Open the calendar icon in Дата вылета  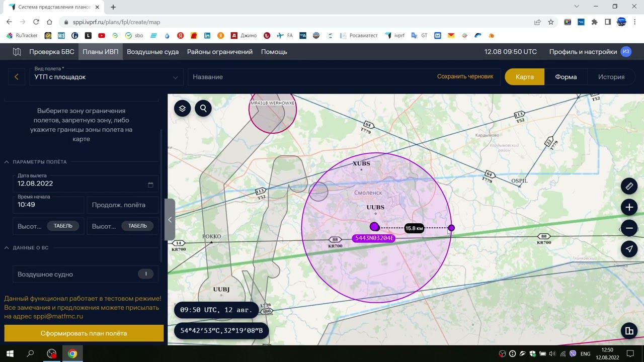click(x=150, y=185)
